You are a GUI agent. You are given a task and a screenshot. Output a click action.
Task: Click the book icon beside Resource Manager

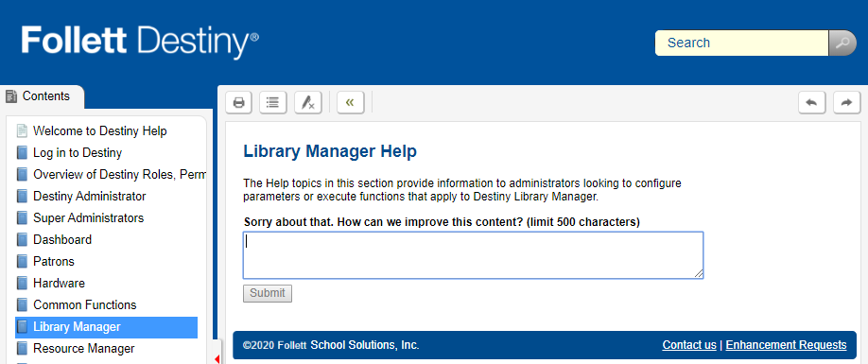(22, 349)
